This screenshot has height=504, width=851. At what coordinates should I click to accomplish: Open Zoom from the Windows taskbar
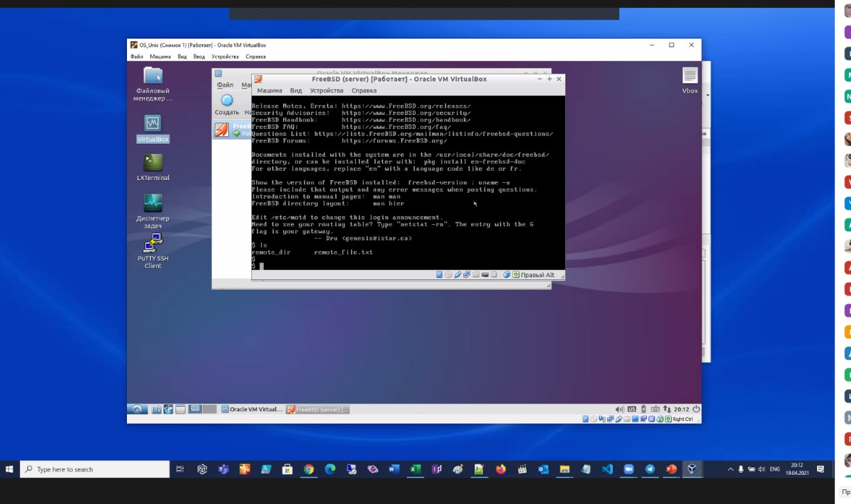click(x=628, y=469)
